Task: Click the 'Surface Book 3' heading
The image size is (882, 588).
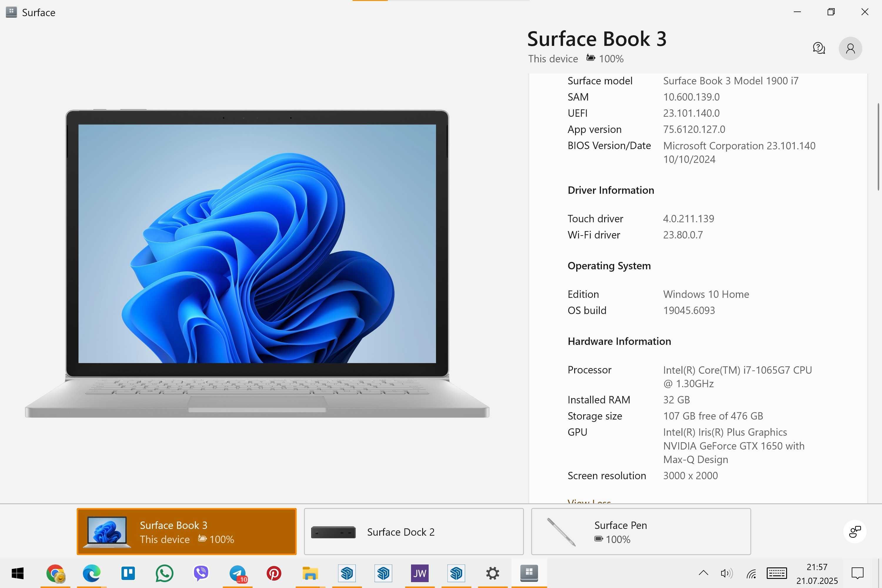Action: (x=597, y=39)
